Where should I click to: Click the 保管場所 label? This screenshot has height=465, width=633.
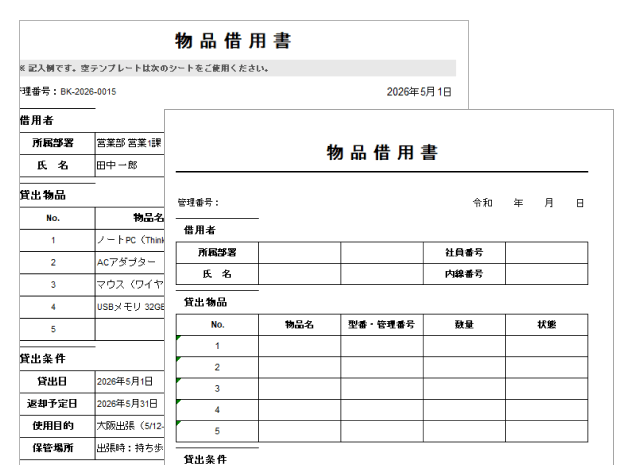point(53,448)
